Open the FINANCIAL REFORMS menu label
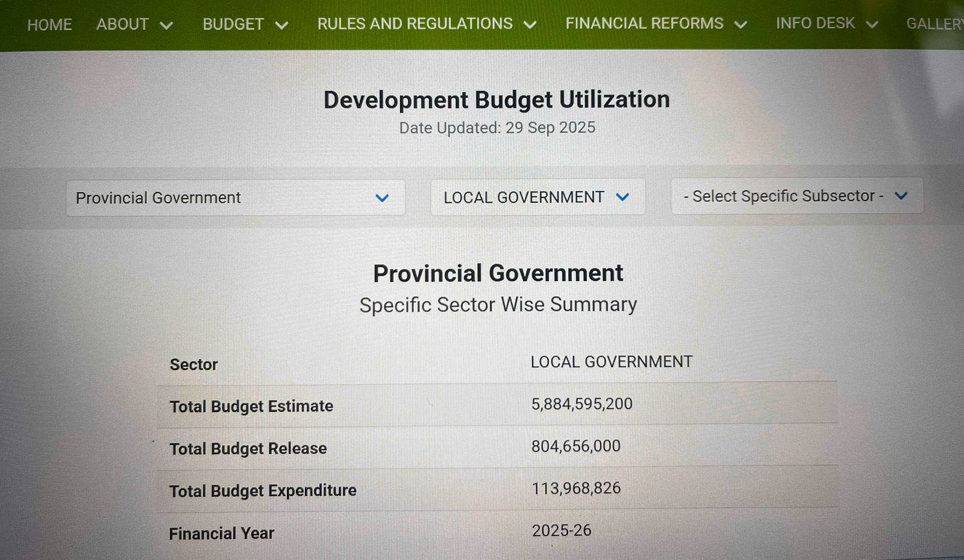 tap(644, 23)
